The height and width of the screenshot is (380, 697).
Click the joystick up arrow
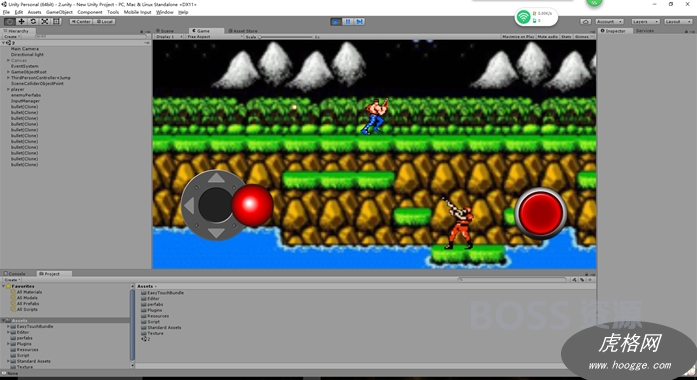point(216,178)
